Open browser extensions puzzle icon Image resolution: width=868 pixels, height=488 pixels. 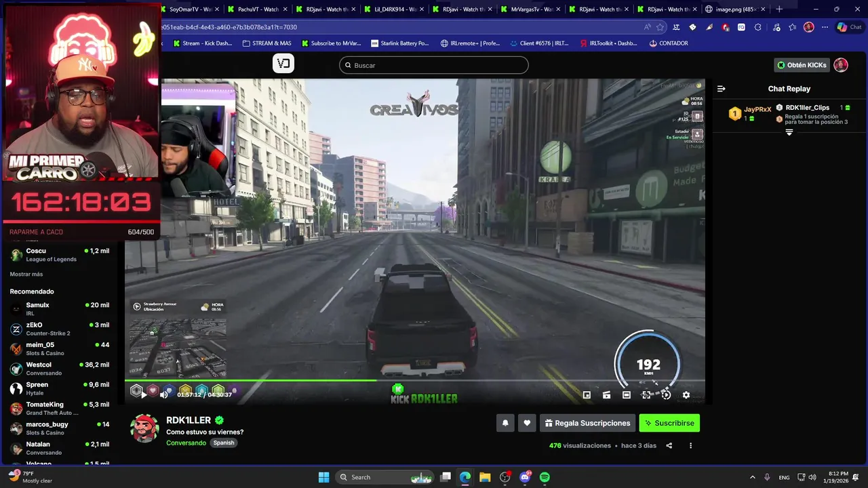[x=757, y=27]
